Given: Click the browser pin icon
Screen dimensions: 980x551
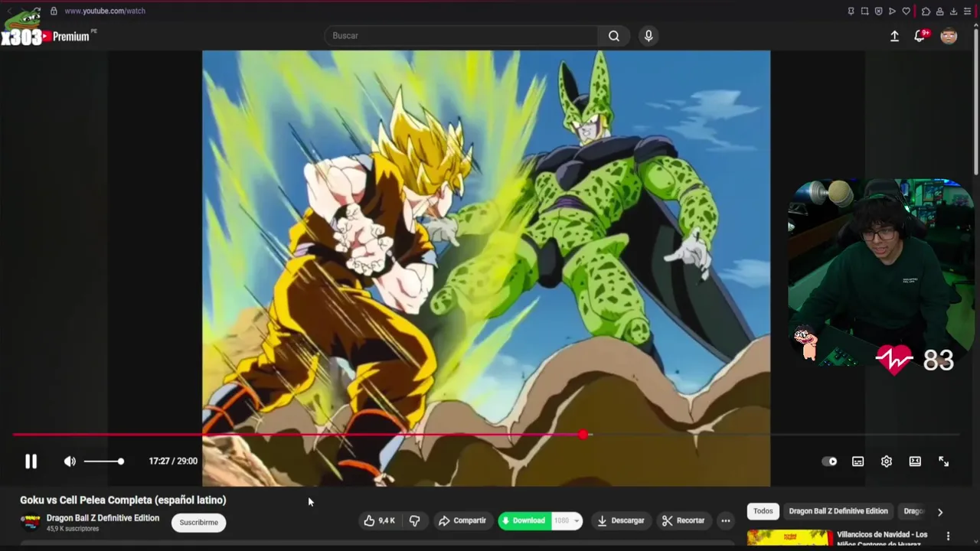Looking at the screenshot, I should tap(851, 11).
